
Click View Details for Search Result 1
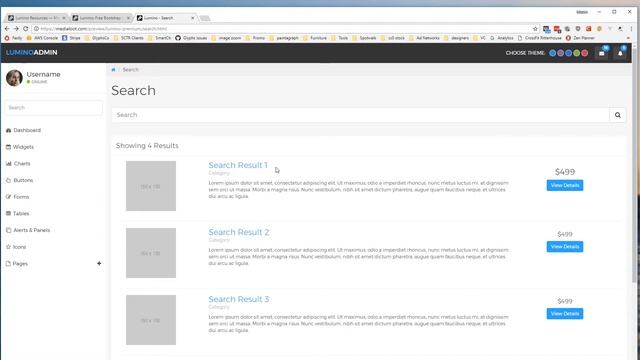(x=565, y=185)
